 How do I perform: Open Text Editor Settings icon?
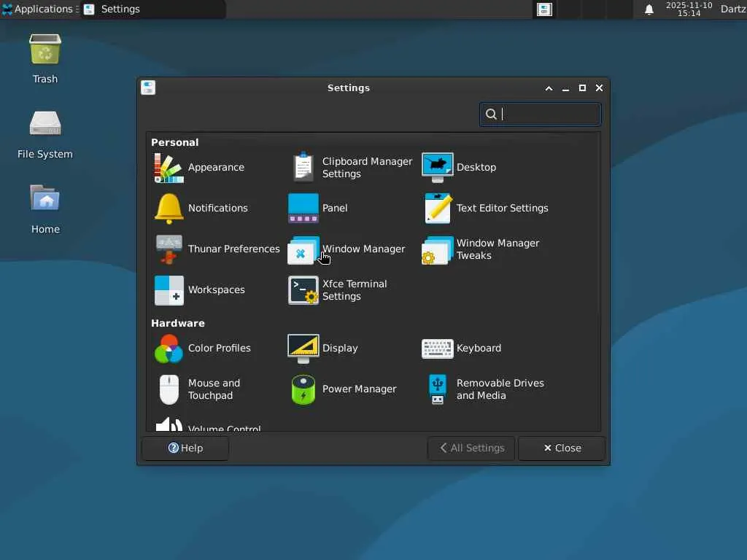[x=438, y=208]
